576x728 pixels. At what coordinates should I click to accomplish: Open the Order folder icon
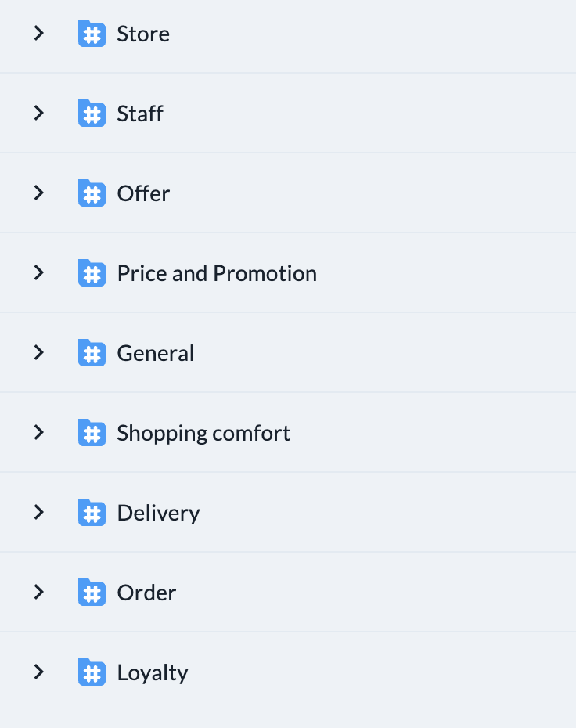point(92,593)
